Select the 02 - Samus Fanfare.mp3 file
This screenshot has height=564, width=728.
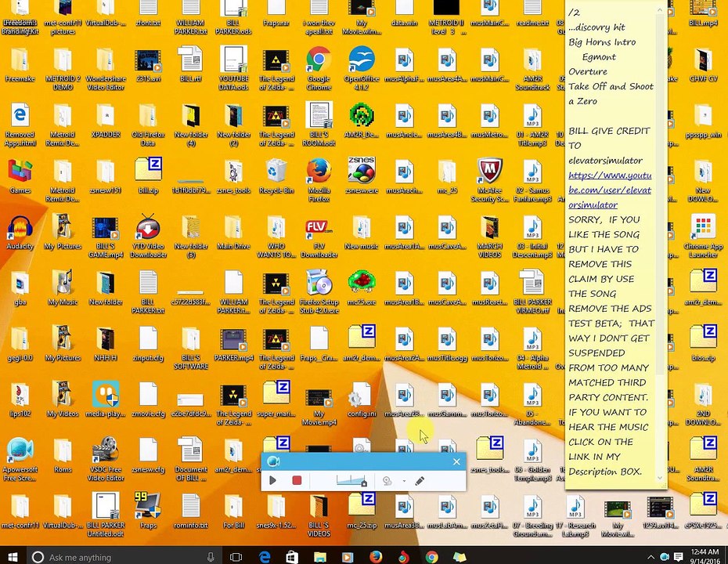point(532,180)
